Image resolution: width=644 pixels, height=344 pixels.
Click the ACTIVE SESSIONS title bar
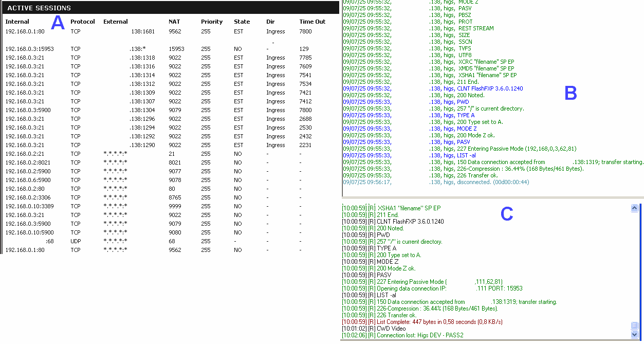[x=170, y=8]
